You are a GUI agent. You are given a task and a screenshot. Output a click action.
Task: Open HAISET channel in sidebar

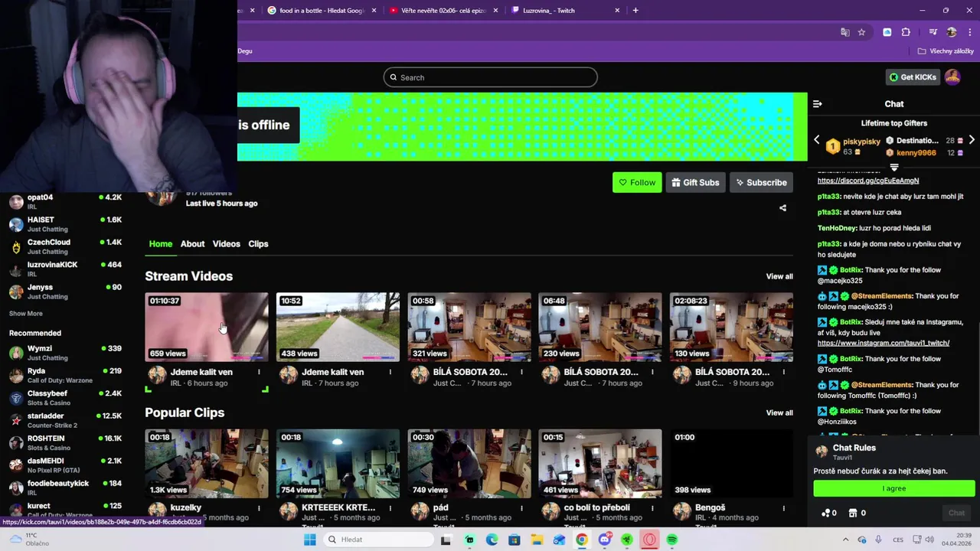(65, 223)
